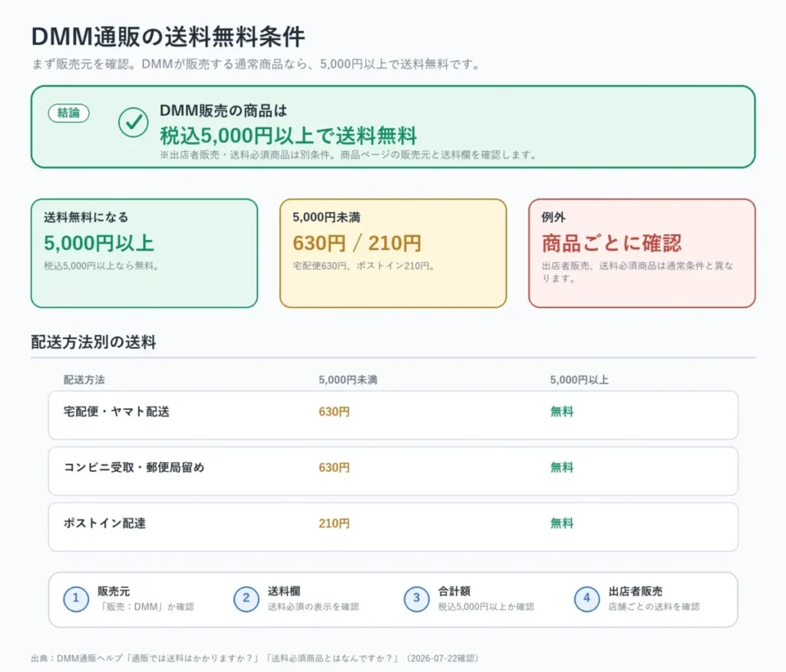This screenshot has width=786, height=672.
Task: Click the section heading 配送方法別の送料
Action: click(x=94, y=342)
